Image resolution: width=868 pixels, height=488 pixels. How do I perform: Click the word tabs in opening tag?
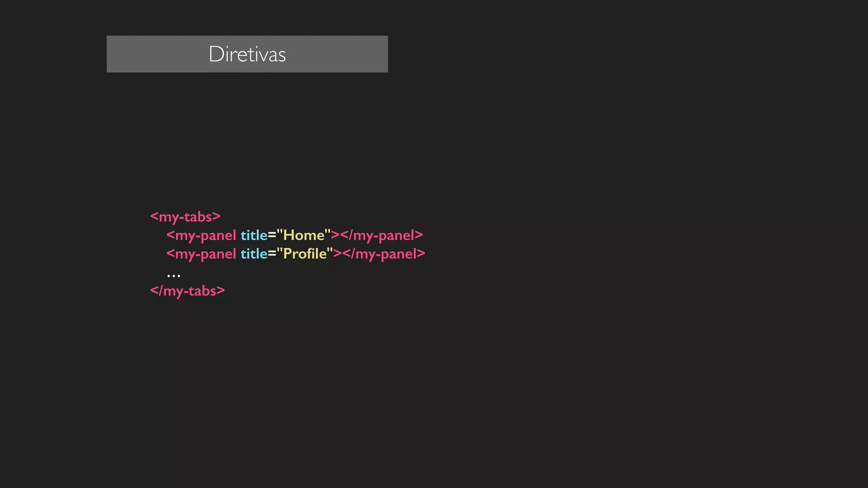pyautogui.click(x=198, y=216)
